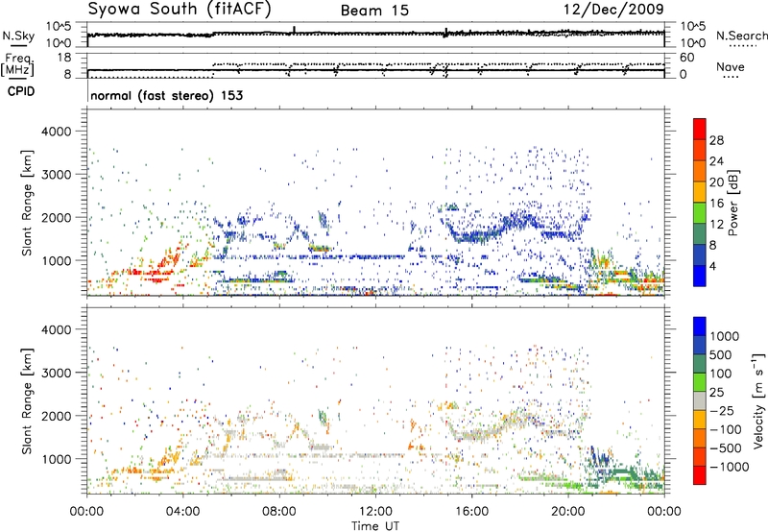This screenshot has width=768, height=532.
Task: Click the "3000" tick in velocity panel
Action: (57, 373)
